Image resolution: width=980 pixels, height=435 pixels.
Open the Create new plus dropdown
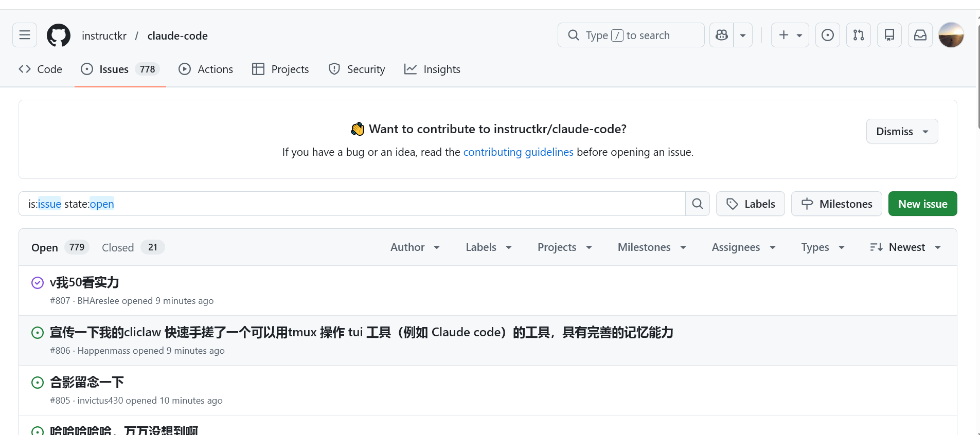(x=790, y=35)
